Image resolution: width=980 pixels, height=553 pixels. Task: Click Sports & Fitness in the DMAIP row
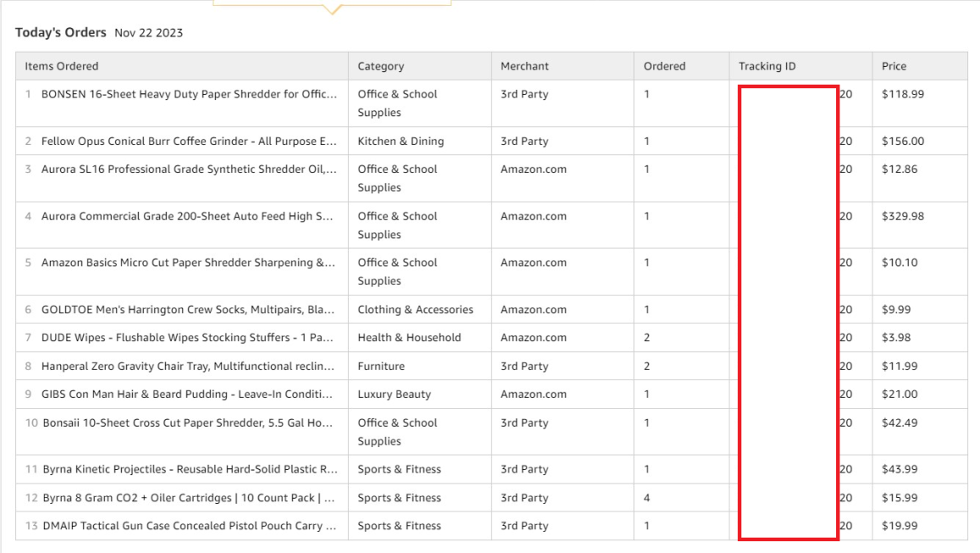tap(399, 526)
